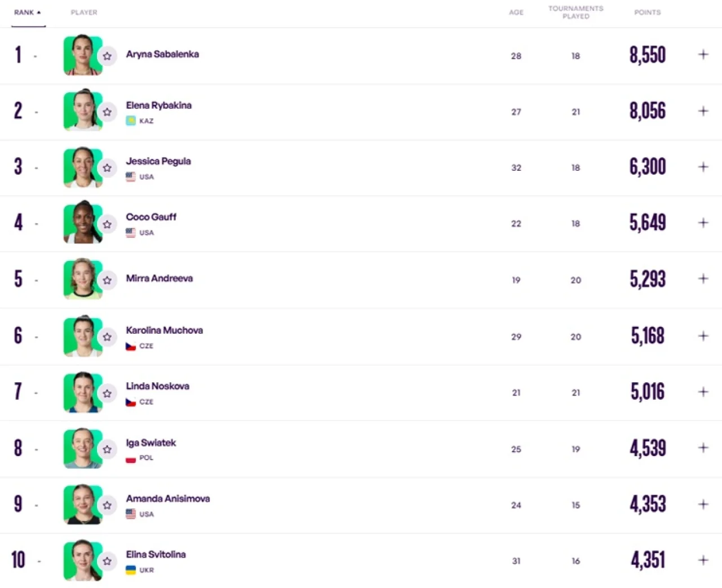Click the Tournaments Played column header

pyautogui.click(x=576, y=12)
